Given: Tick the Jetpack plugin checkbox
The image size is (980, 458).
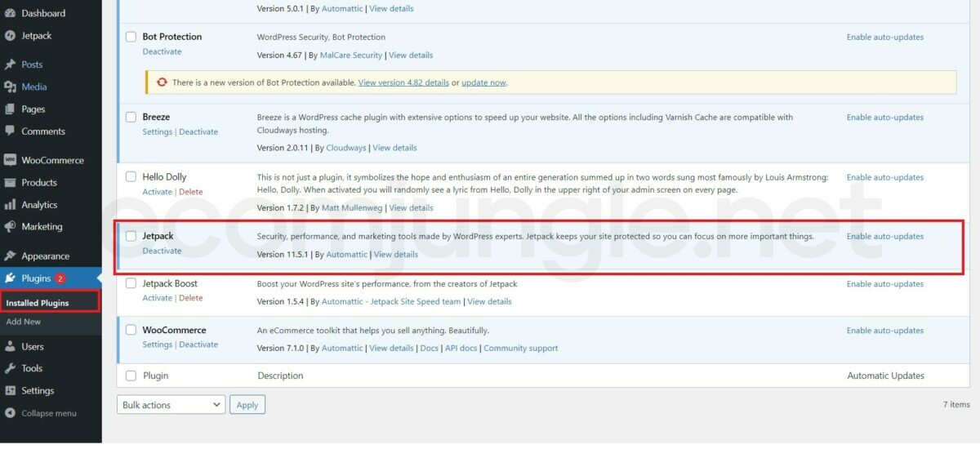Looking at the screenshot, I should [x=131, y=236].
